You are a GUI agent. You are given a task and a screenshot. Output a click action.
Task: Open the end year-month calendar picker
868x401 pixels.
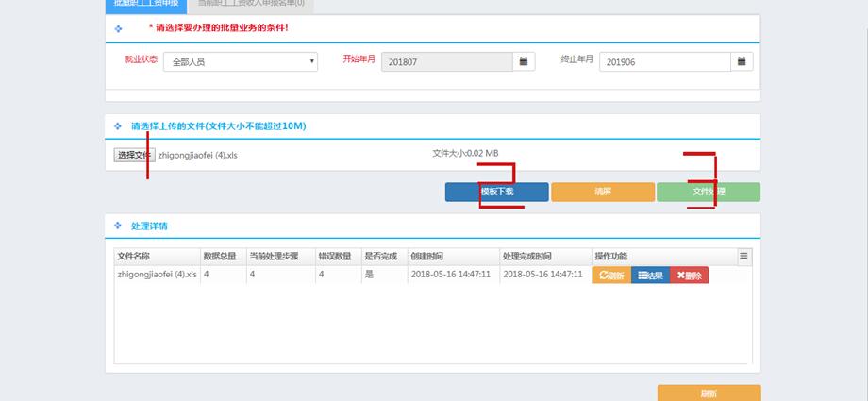(743, 61)
